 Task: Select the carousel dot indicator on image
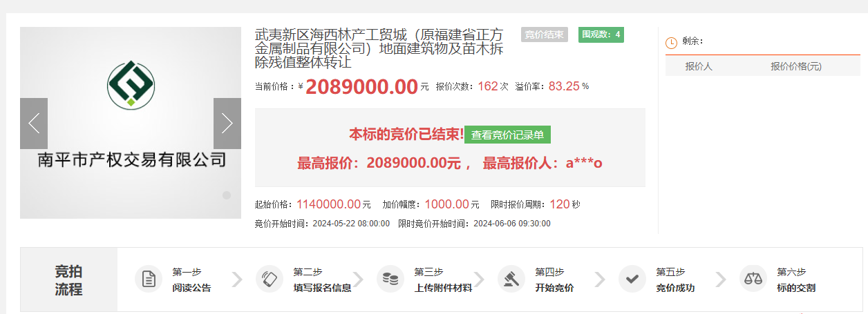point(226,195)
